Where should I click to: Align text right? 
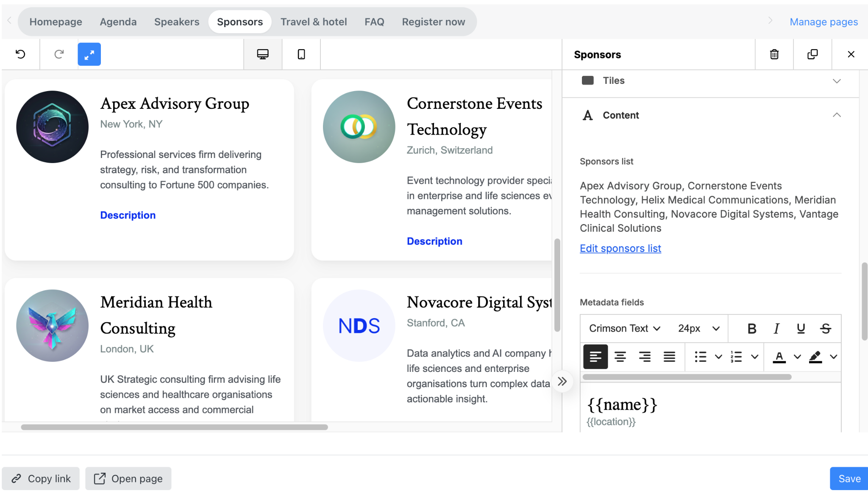tap(645, 357)
